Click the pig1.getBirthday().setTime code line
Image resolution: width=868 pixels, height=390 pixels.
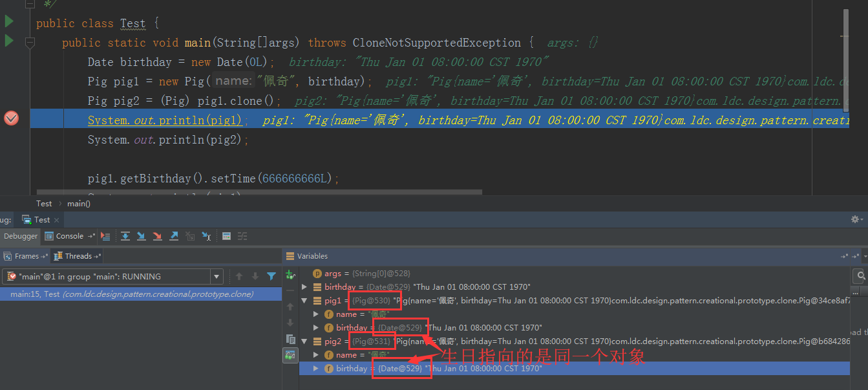pos(213,179)
